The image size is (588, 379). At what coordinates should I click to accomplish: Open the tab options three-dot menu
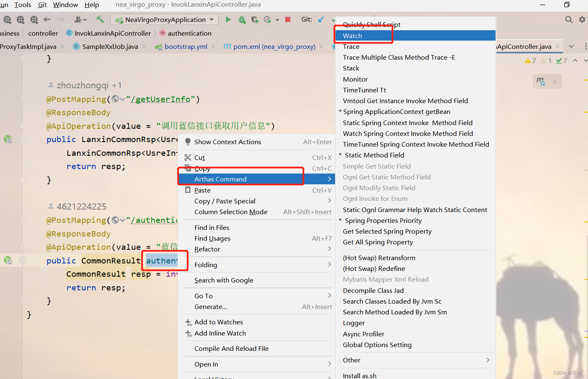[585, 46]
